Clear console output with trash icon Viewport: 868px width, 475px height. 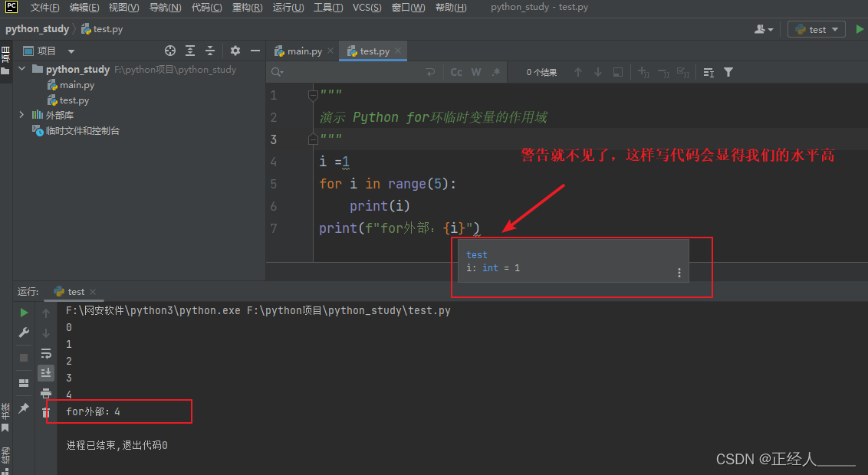click(46, 412)
